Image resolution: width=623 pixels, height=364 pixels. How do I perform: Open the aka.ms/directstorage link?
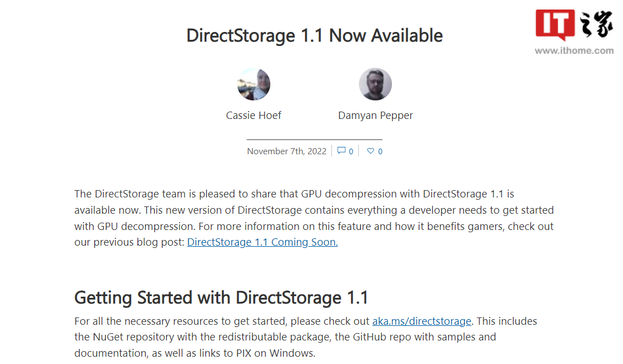(422, 321)
